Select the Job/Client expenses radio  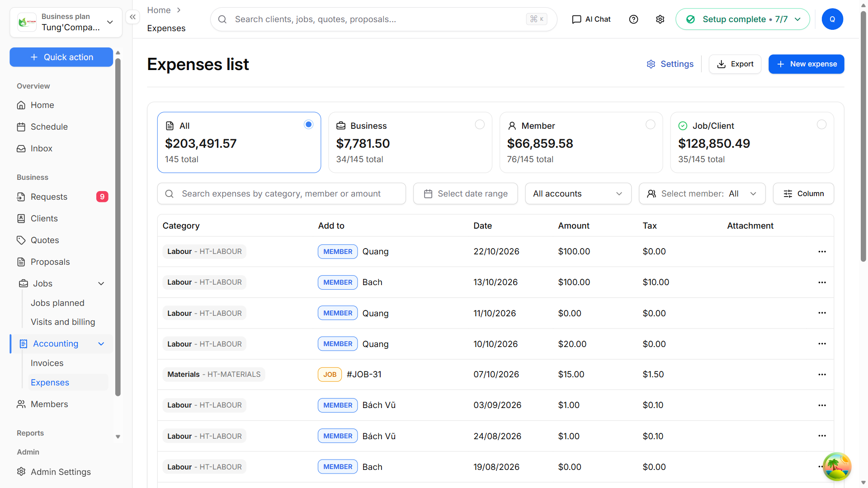tap(821, 125)
